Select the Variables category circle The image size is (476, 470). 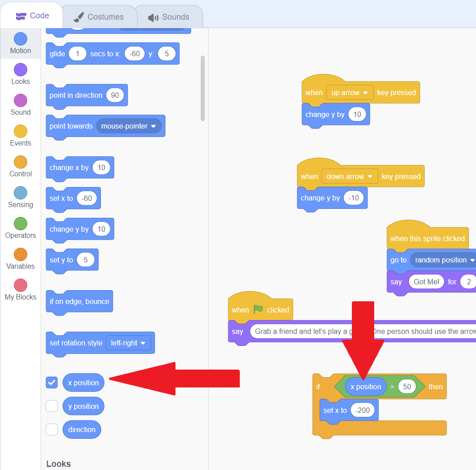coord(21,254)
